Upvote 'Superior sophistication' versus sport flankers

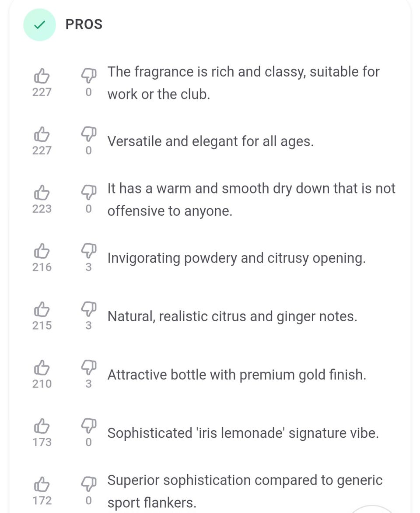coord(42,484)
